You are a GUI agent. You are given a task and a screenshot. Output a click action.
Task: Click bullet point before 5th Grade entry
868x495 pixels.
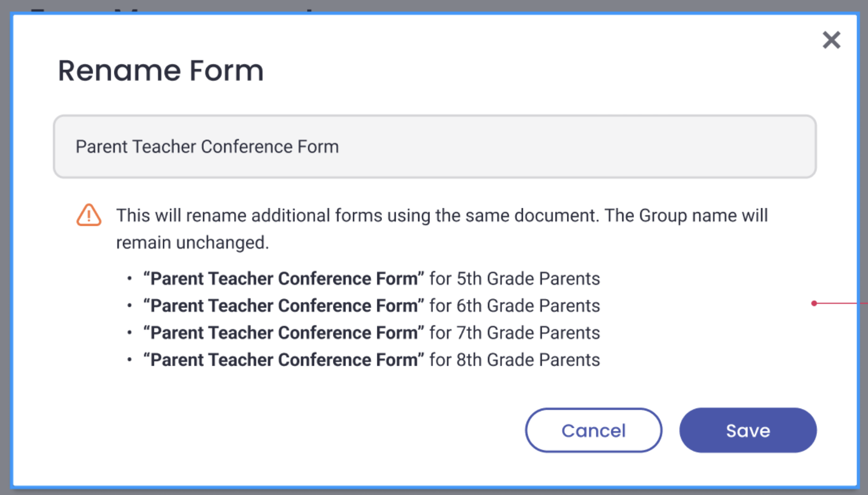(130, 279)
